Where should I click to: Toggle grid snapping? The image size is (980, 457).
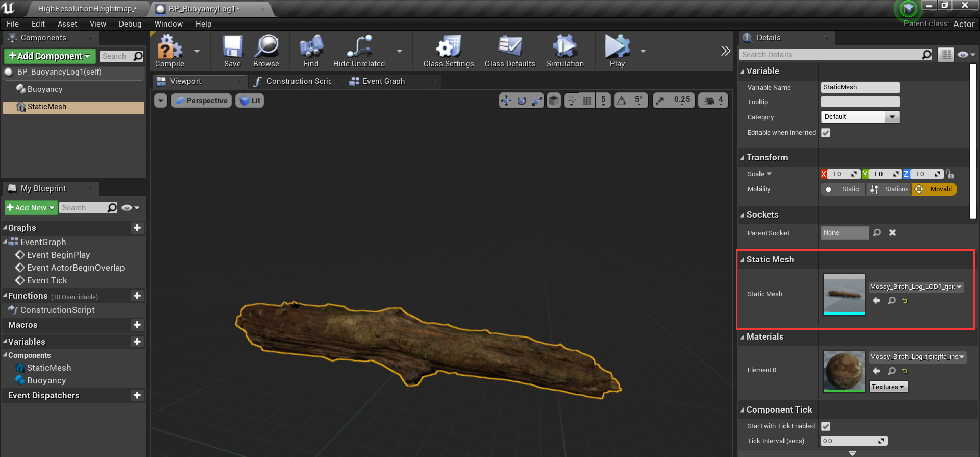[587, 101]
